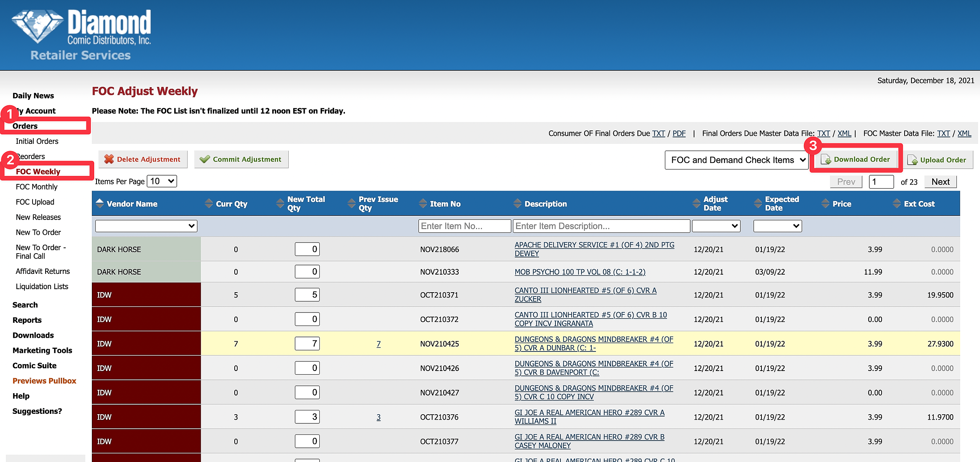
Task: Select FOC Monthly in sidebar
Action: click(x=37, y=187)
